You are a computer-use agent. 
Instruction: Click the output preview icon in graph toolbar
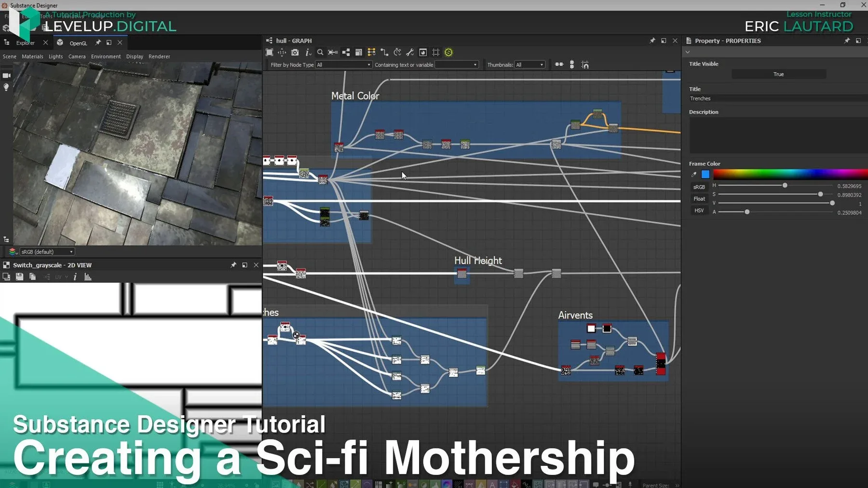pyautogui.click(x=423, y=53)
